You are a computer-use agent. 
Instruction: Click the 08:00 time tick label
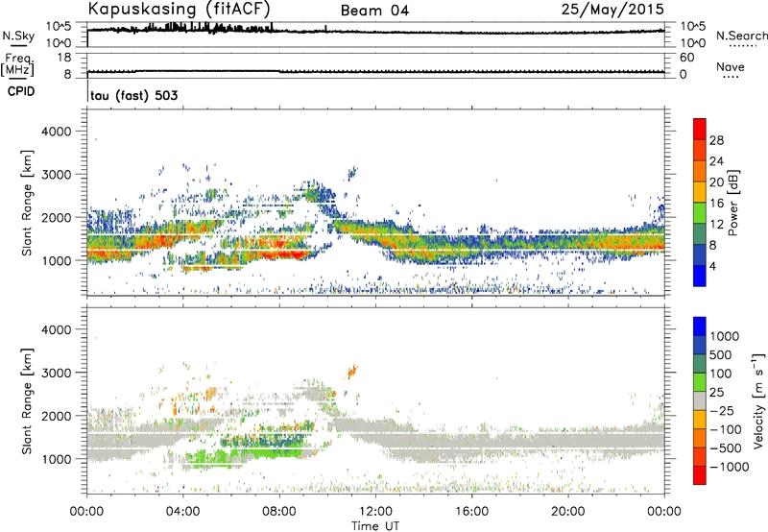click(278, 512)
